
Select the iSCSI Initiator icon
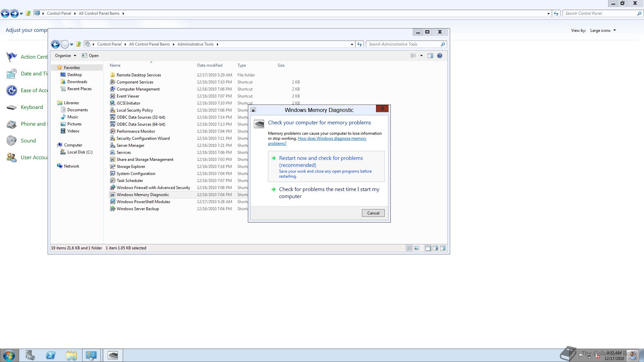coord(113,103)
